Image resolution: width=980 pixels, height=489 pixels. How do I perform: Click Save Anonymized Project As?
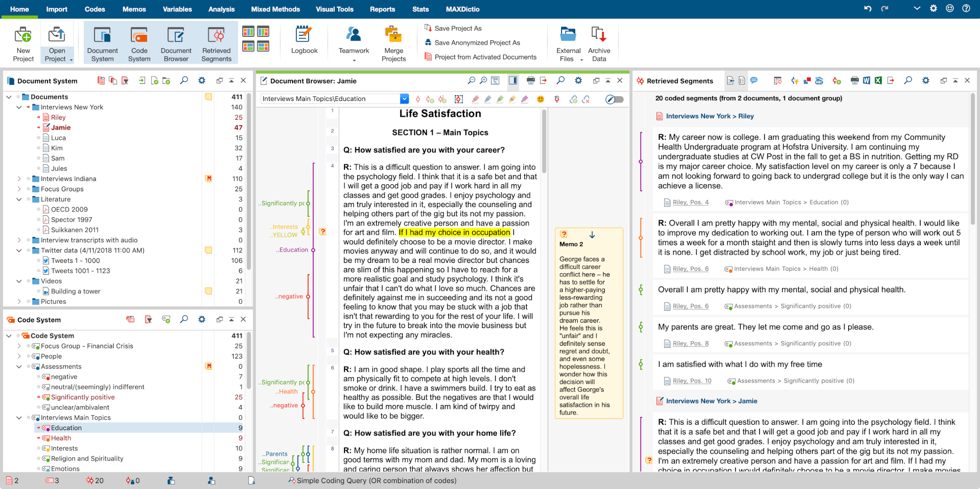pos(472,43)
